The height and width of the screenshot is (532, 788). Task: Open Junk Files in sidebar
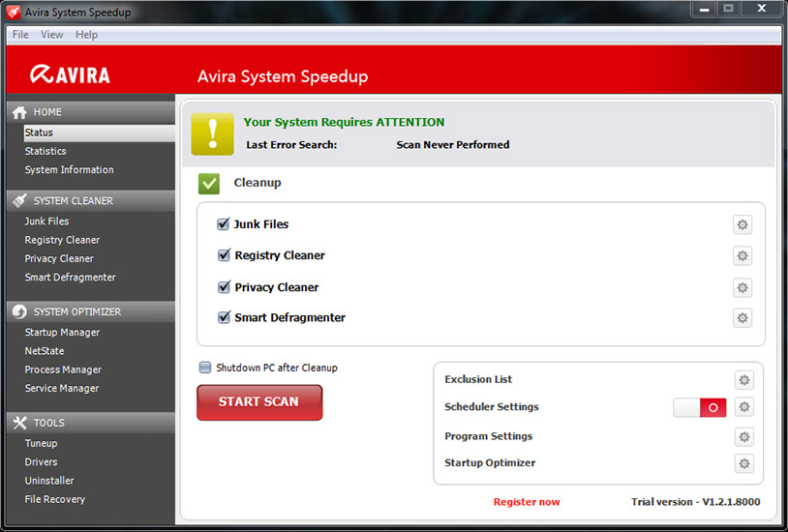(x=46, y=222)
